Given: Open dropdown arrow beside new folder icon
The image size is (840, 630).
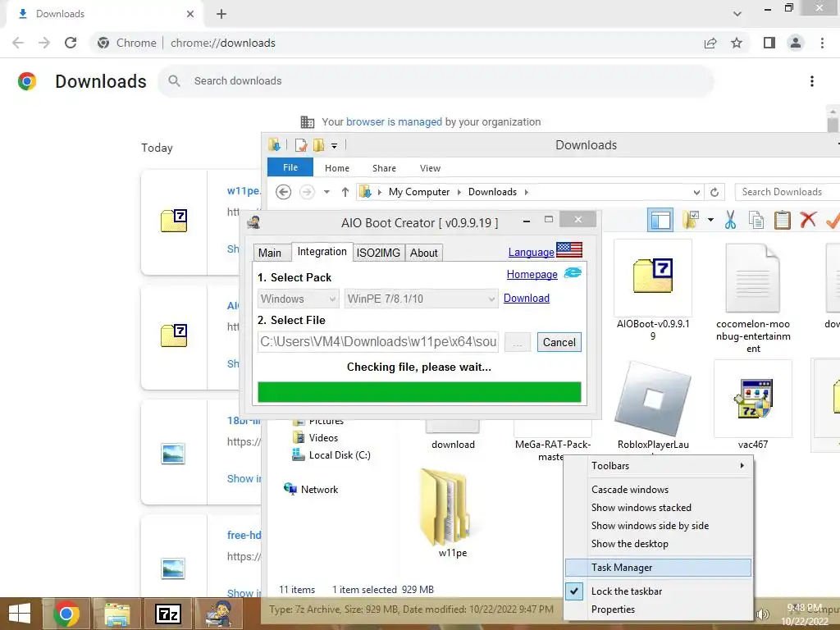Looking at the screenshot, I should pyautogui.click(x=710, y=220).
